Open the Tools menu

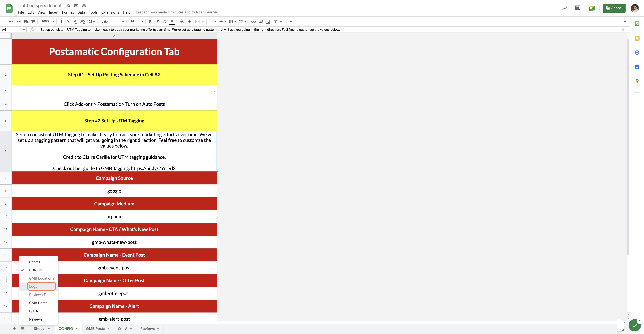[x=93, y=12]
